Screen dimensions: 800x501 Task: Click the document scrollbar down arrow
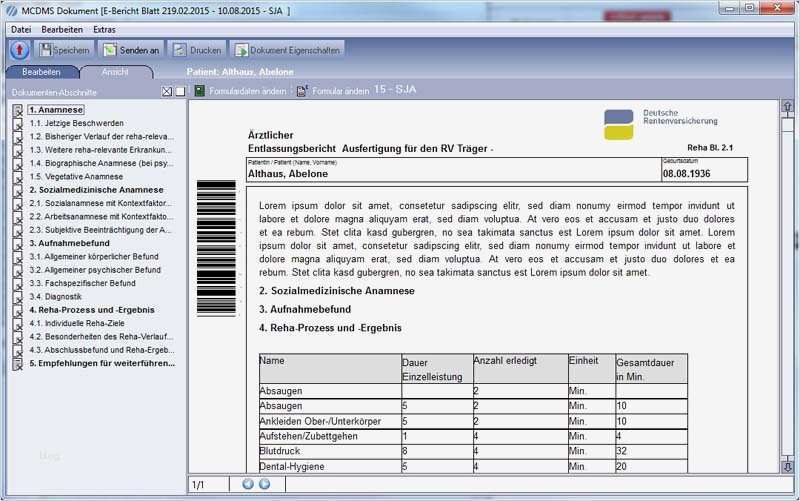[x=787, y=466]
